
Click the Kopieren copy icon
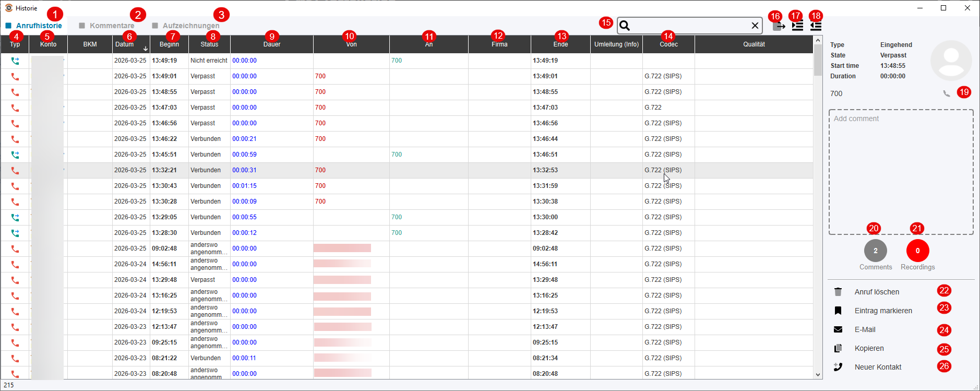click(838, 348)
